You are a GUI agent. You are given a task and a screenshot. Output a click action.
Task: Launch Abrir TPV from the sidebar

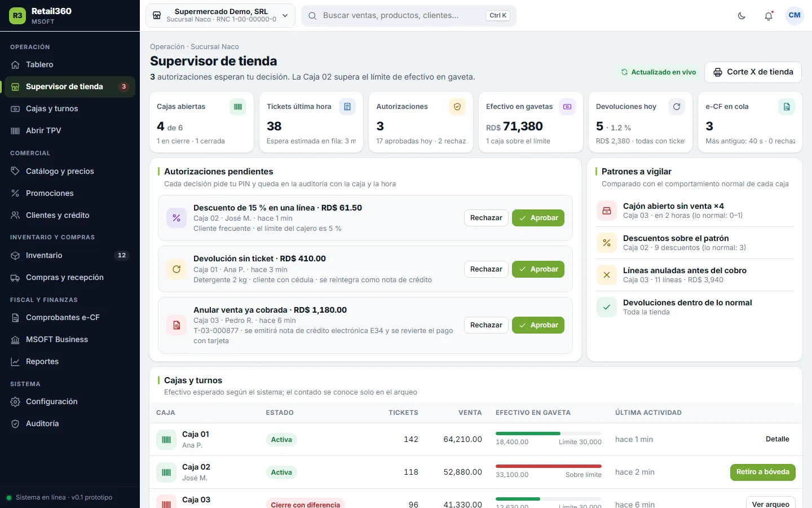tap(70, 130)
